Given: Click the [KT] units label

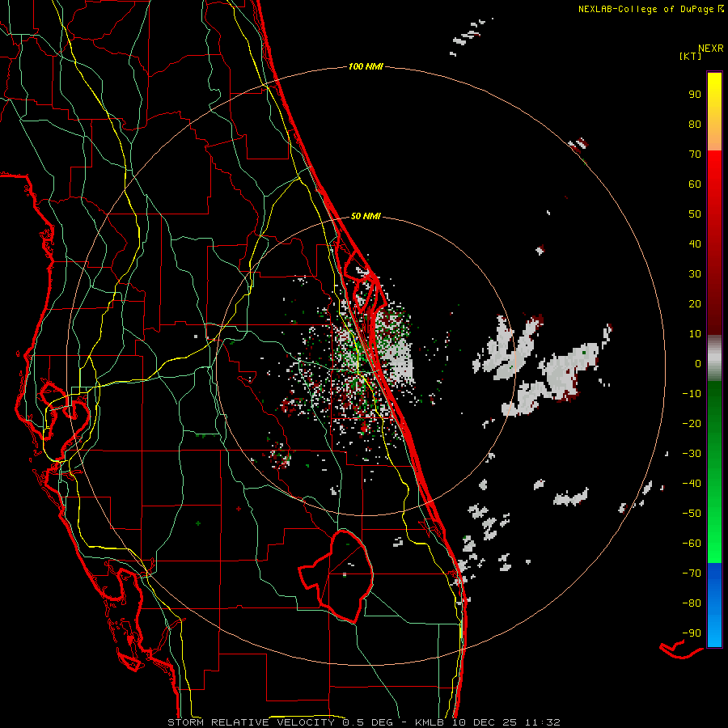Looking at the screenshot, I should (690, 56).
